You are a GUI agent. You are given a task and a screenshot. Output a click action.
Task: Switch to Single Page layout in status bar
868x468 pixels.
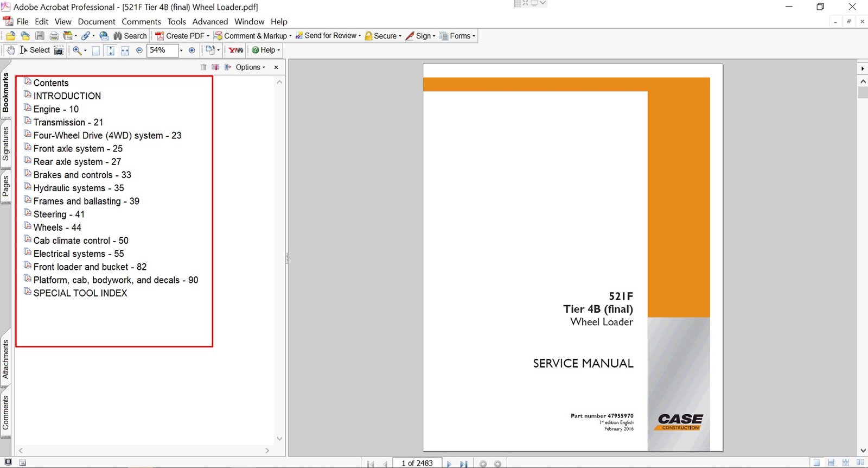[x=816, y=463]
